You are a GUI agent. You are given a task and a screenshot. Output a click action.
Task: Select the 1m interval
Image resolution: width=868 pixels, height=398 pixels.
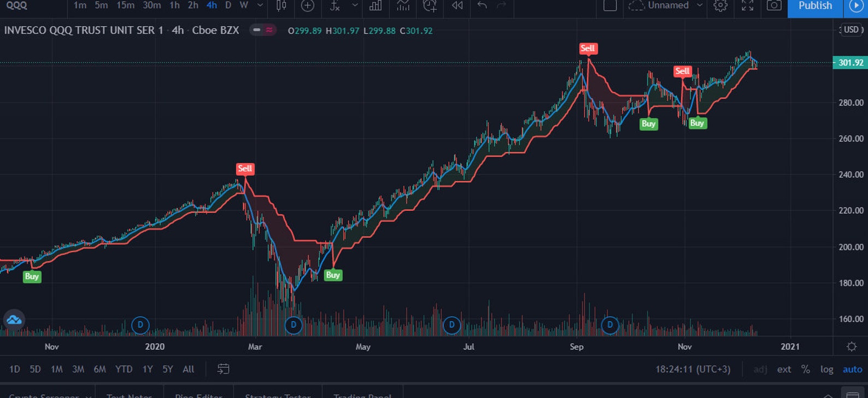point(80,5)
